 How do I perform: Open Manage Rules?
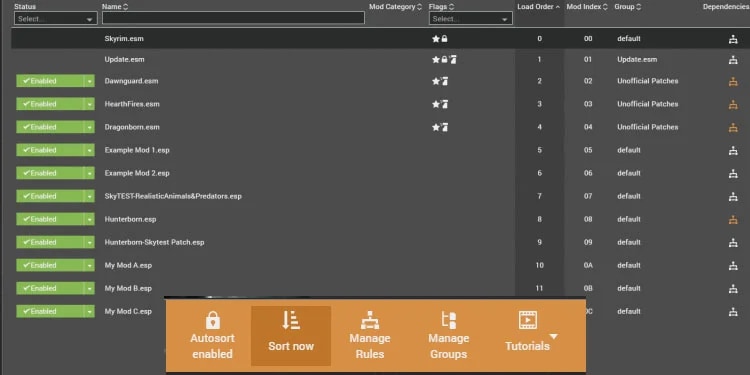pyautogui.click(x=370, y=335)
